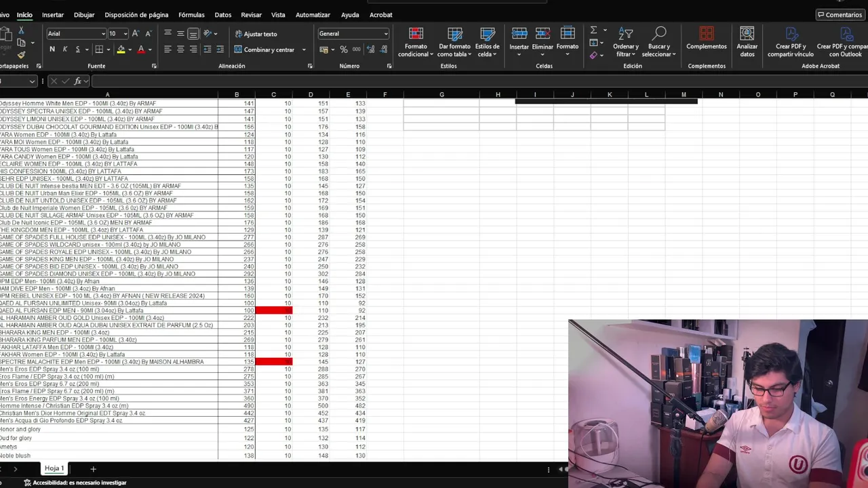The width and height of the screenshot is (868, 488).
Task: Decrease font size with the smaller A icon
Action: click(x=149, y=33)
